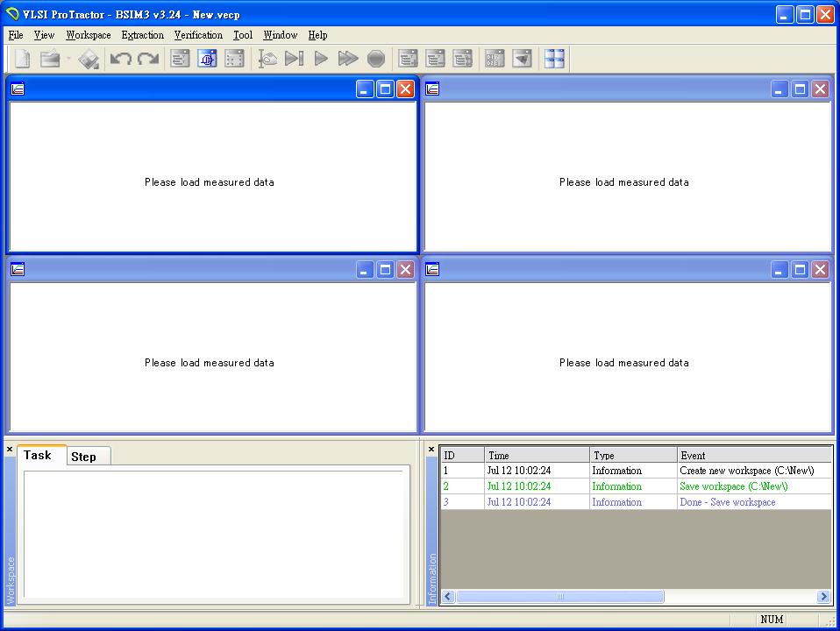The width and height of the screenshot is (840, 631).
Task: Expand the dropdown arrow beside Open icon
Action: 68,60
